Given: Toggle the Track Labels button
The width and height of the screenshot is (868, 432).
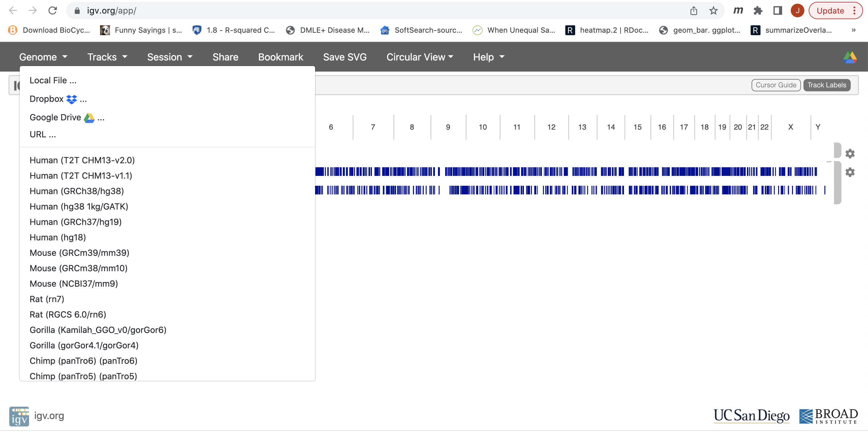Looking at the screenshot, I should 827,85.
